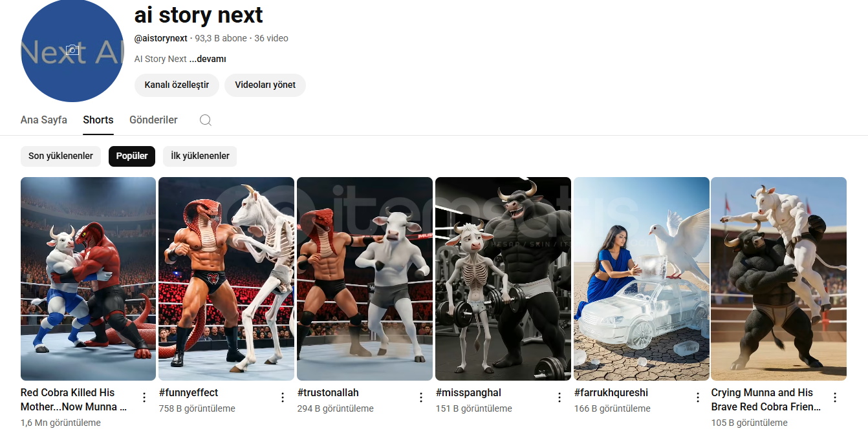Select the Shorts tab
The image size is (868, 433).
coord(98,120)
